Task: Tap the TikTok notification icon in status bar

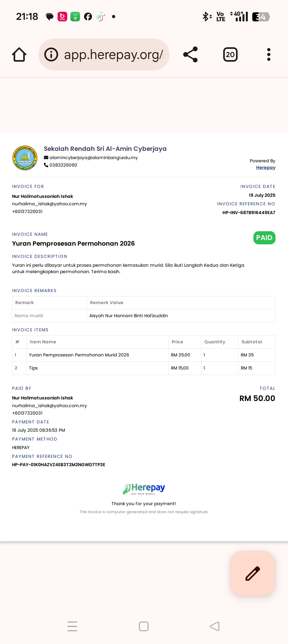Action: [101, 17]
